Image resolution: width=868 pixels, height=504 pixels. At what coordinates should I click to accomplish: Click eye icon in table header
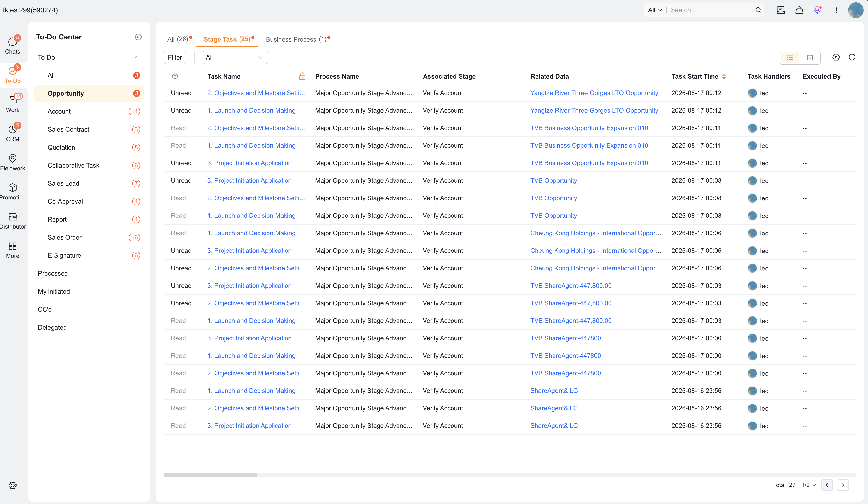[175, 76]
